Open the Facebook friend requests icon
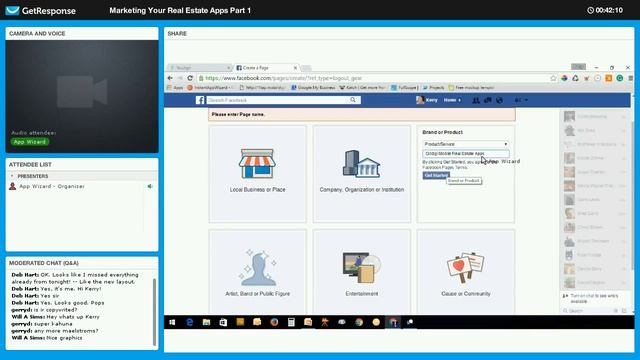Viewport: 640px width, 360px height. pos(476,100)
